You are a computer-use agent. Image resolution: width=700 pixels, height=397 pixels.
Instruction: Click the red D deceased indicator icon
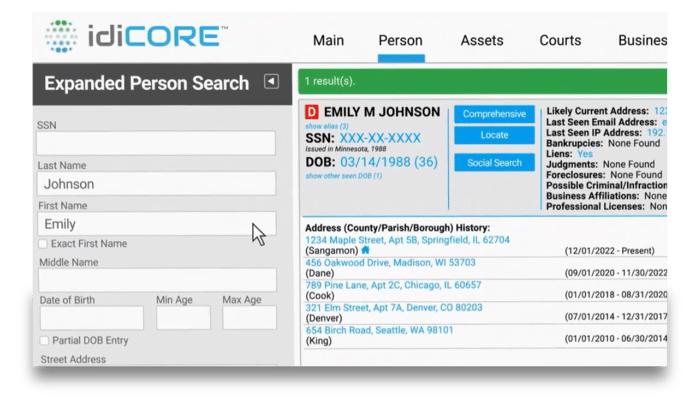pos(312,112)
